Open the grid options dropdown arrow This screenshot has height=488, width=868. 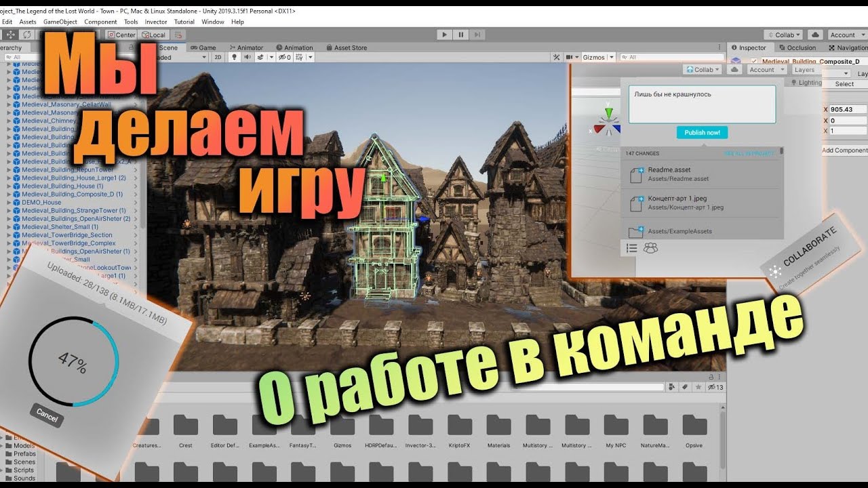pyautogui.click(x=311, y=58)
